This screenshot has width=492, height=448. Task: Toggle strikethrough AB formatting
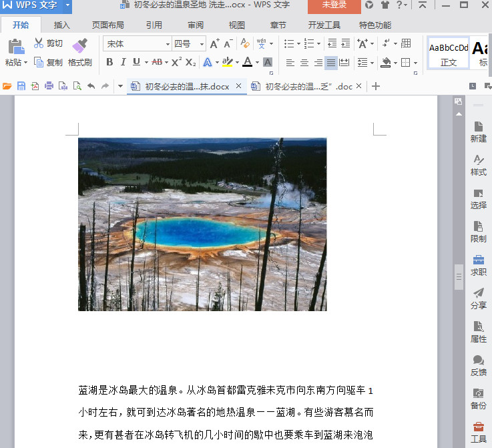coord(157,62)
